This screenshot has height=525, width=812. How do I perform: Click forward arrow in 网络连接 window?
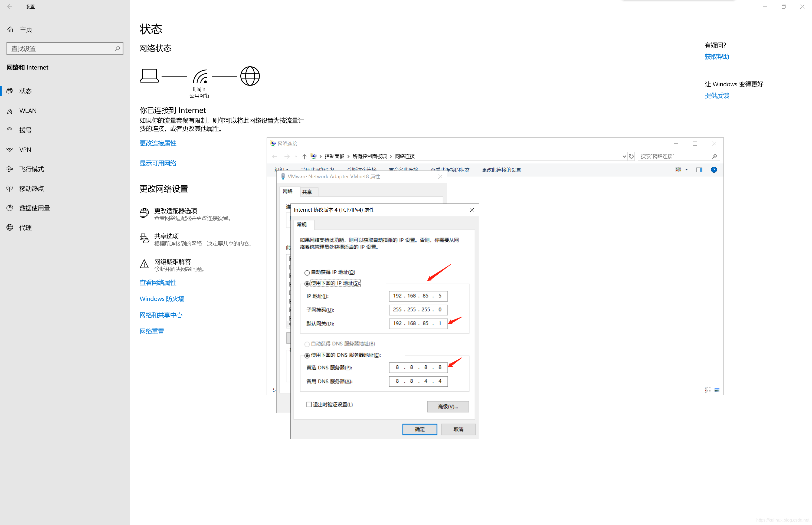click(287, 156)
